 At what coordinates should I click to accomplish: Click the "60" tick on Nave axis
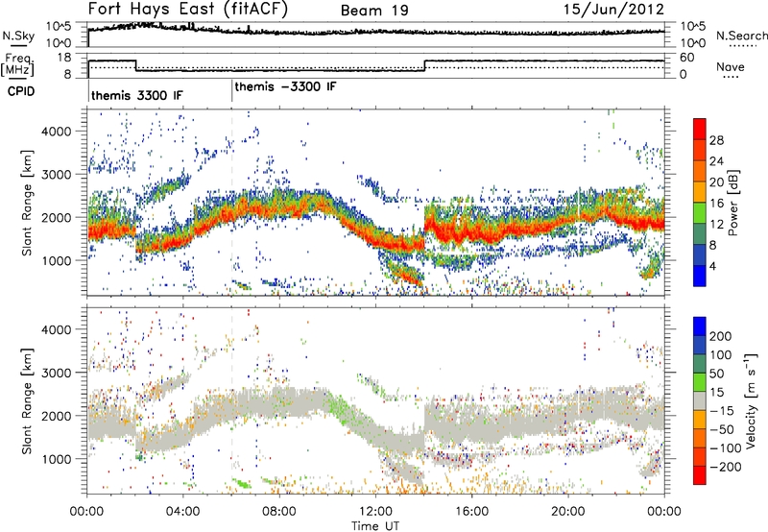[686, 58]
